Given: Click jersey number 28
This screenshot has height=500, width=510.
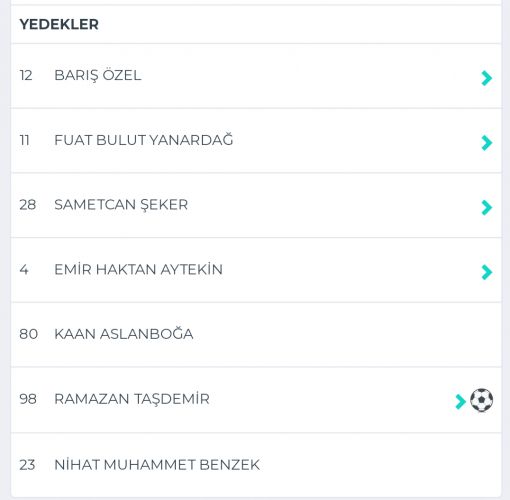Looking at the screenshot, I should tap(28, 205).
